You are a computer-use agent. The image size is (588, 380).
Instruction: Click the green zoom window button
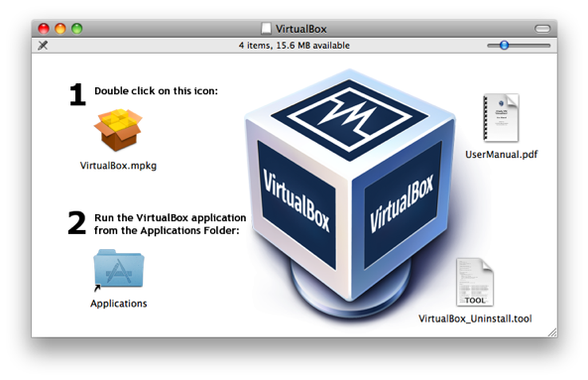pyautogui.click(x=77, y=29)
